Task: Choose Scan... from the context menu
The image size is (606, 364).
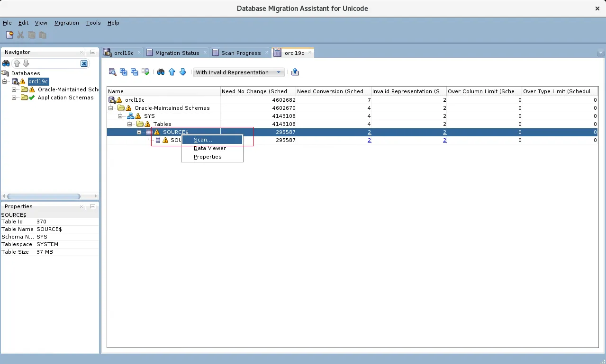Action: click(x=203, y=140)
